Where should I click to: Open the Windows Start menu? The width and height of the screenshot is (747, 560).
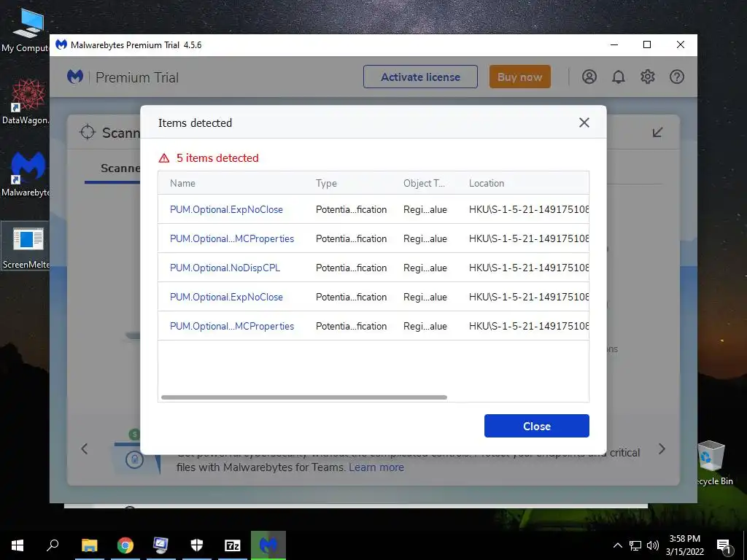point(18,545)
